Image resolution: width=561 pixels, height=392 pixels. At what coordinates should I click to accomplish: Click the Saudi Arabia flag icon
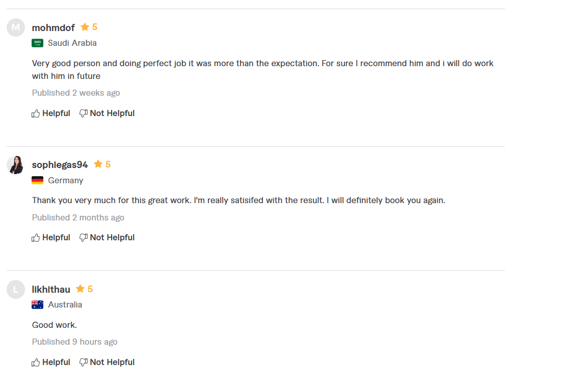click(37, 43)
